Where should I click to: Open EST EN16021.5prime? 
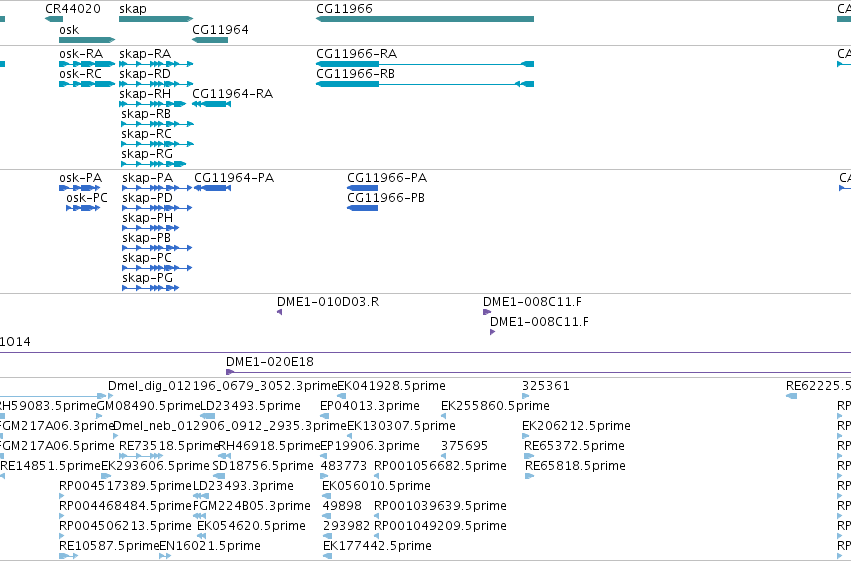coord(210,546)
